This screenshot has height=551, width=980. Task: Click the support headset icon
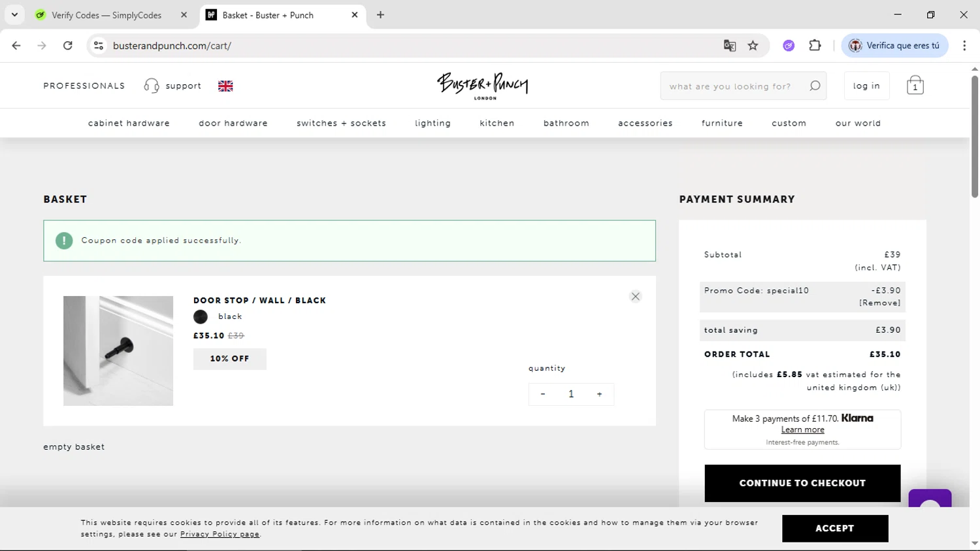coord(152,86)
